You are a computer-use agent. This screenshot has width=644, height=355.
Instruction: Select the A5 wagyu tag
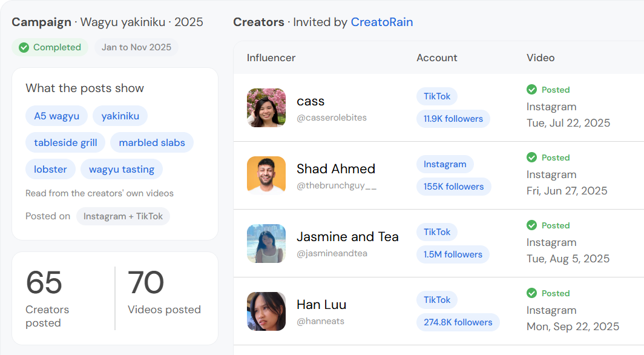[x=57, y=116]
